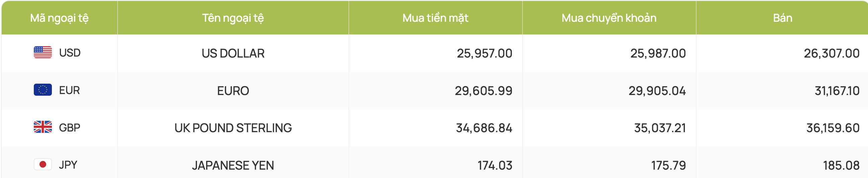The image size is (868, 178).
Task: Click the European Union flag icon
Action: tap(43, 90)
